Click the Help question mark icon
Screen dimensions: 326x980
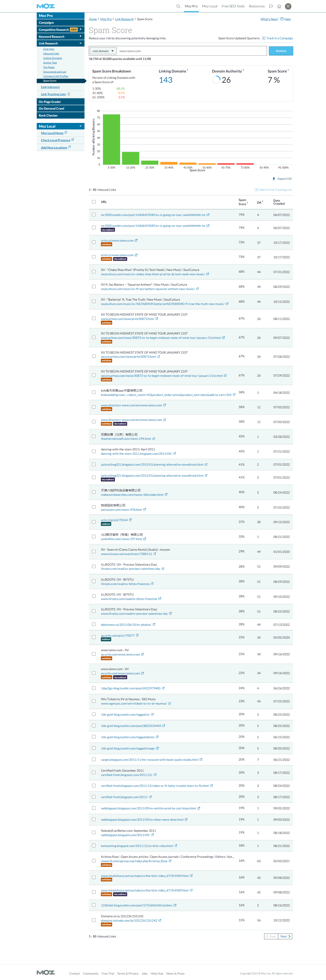[x=282, y=19]
